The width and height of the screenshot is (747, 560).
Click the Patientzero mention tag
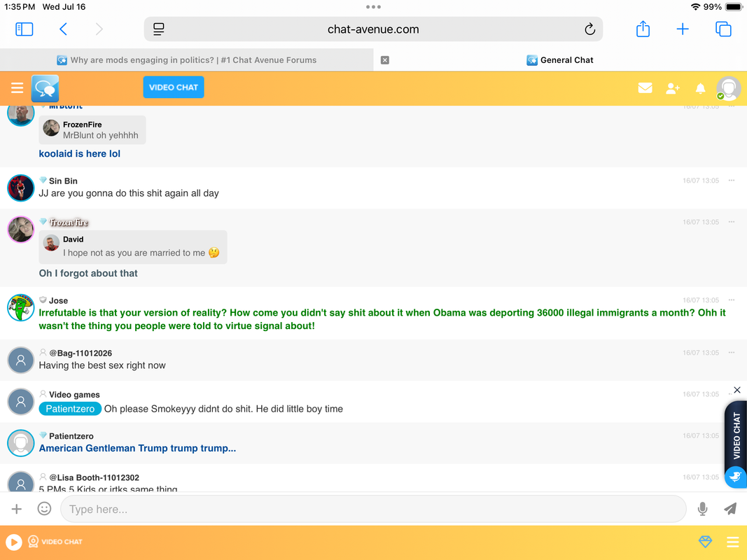[x=70, y=409]
